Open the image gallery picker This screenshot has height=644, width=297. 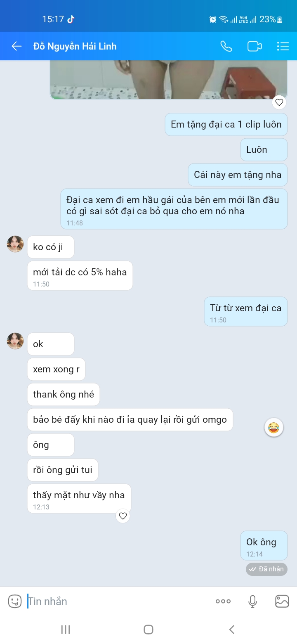[x=282, y=601]
